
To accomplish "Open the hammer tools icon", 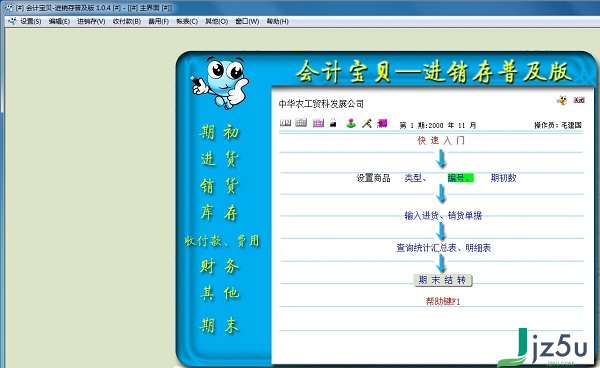I will point(367,123).
